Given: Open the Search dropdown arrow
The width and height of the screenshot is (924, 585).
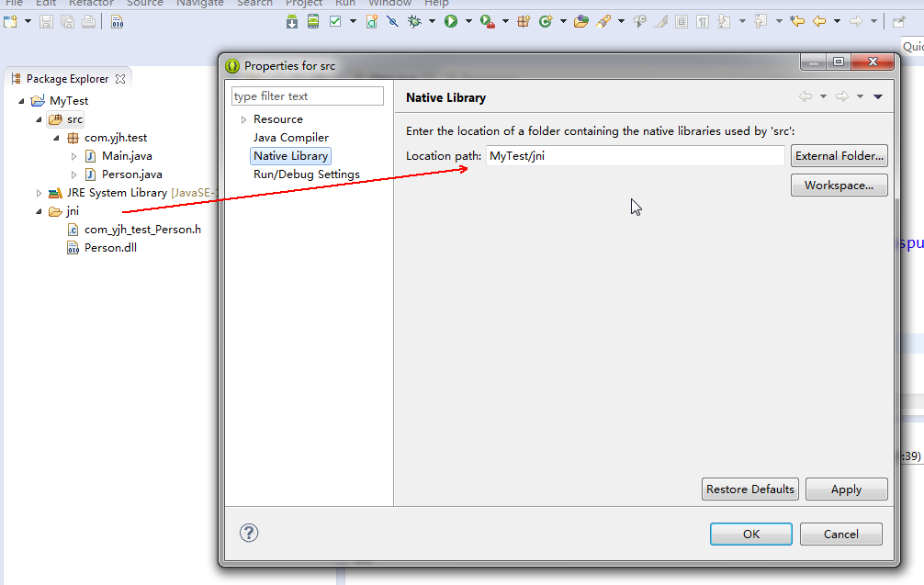Looking at the screenshot, I should (621, 22).
